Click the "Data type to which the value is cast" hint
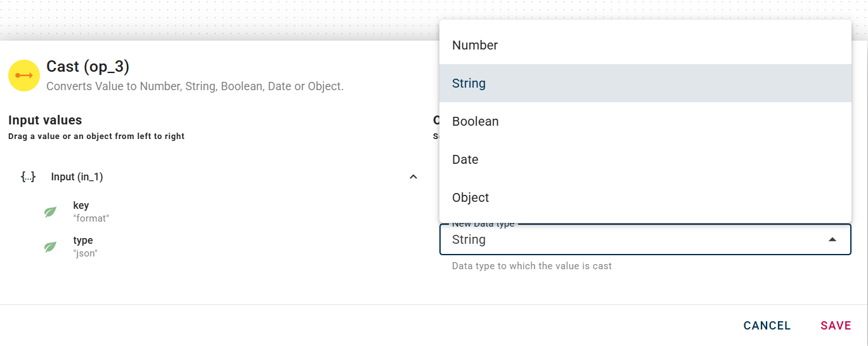 click(532, 266)
